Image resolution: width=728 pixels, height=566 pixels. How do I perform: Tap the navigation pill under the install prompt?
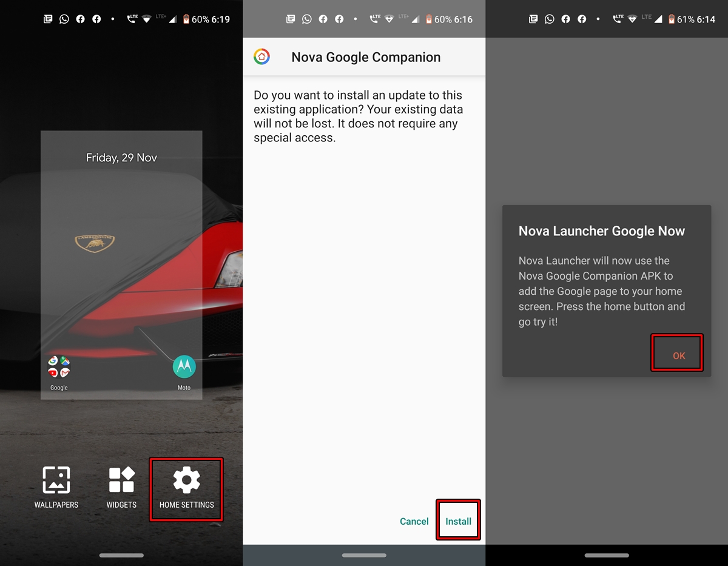(x=364, y=555)
